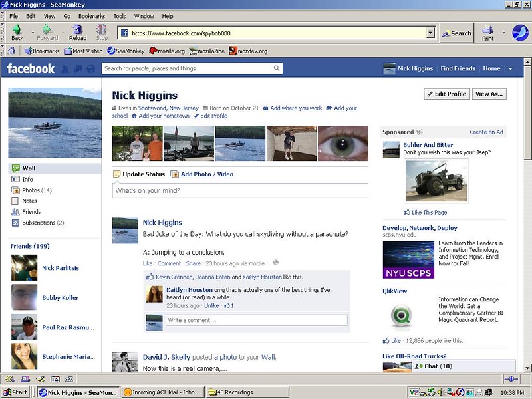Screen dimensions: 532x399
Task: Unlike Kaitlyn Houston's comment
Action: (211, 306)
